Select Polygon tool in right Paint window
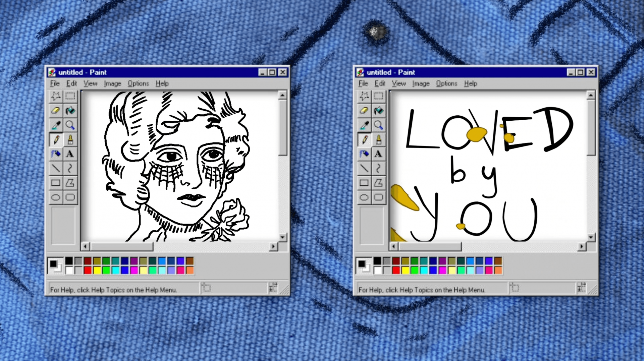The height and width of the screenshot is (361, 644). pos(379,183)
